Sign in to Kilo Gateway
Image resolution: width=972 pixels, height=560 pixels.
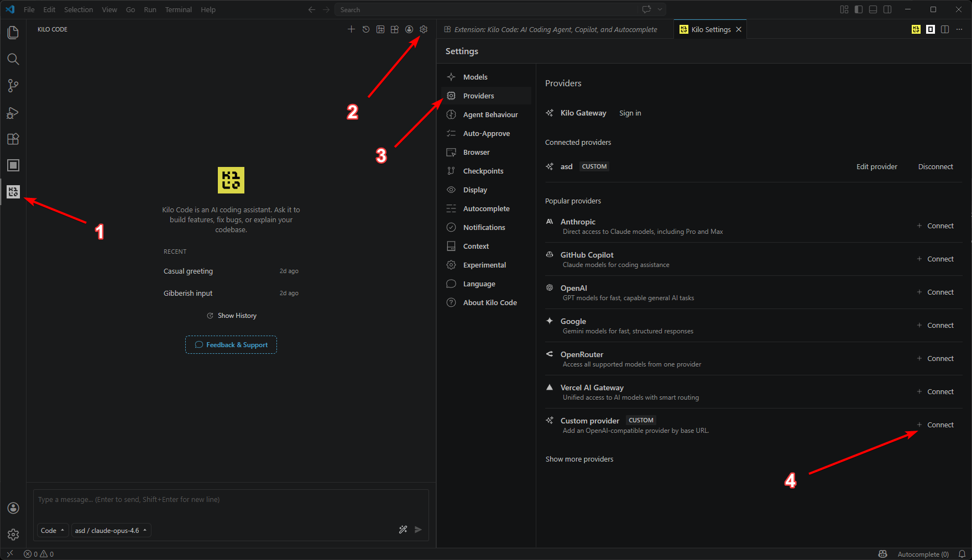point(630,113)
